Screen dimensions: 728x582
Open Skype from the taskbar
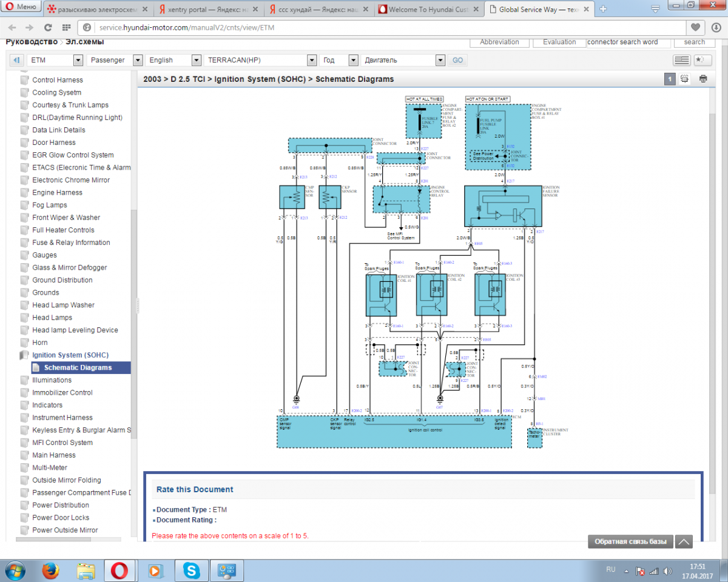pyautogui.click(x=192, y=570)
